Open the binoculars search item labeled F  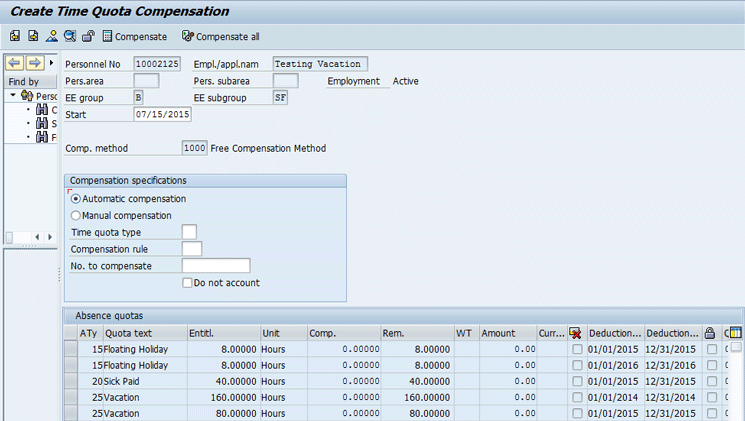click(42, 137)
